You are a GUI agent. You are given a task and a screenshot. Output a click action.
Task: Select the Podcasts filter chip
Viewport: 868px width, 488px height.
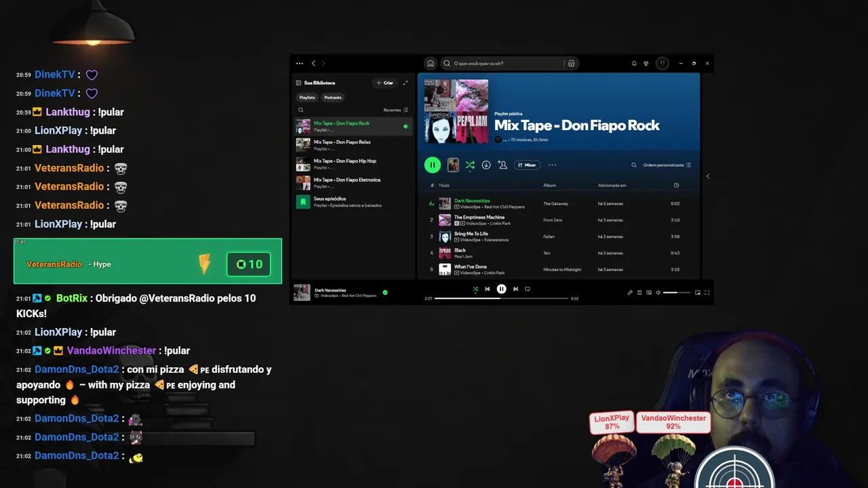[x=333, y=98]
